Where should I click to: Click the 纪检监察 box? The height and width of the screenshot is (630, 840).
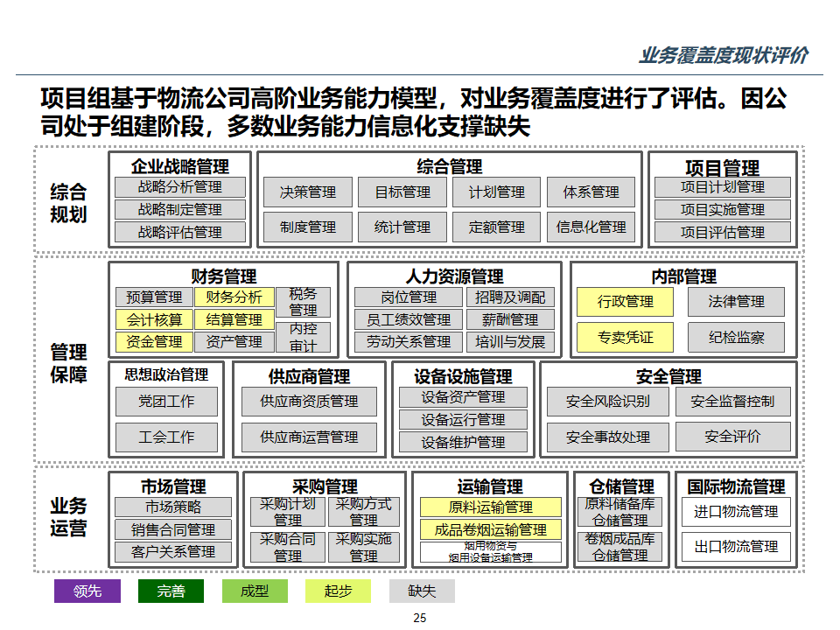pyautogui.click(x=736, y=337)
